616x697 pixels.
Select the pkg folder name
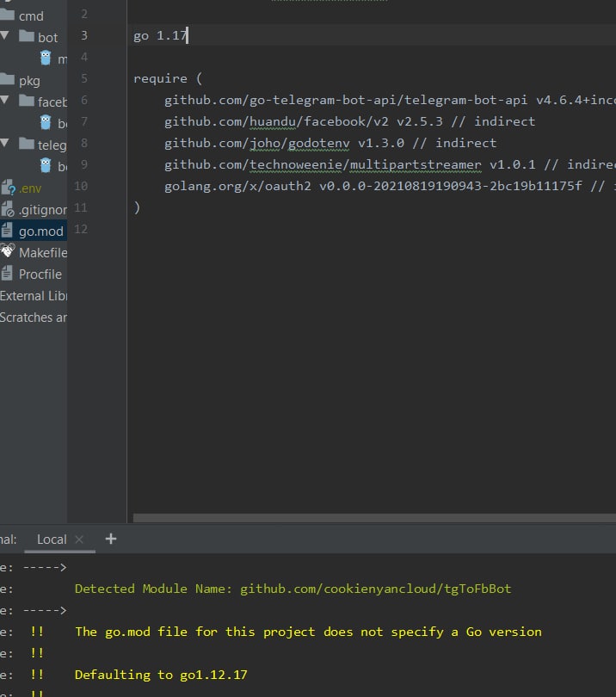click(29, 82)
